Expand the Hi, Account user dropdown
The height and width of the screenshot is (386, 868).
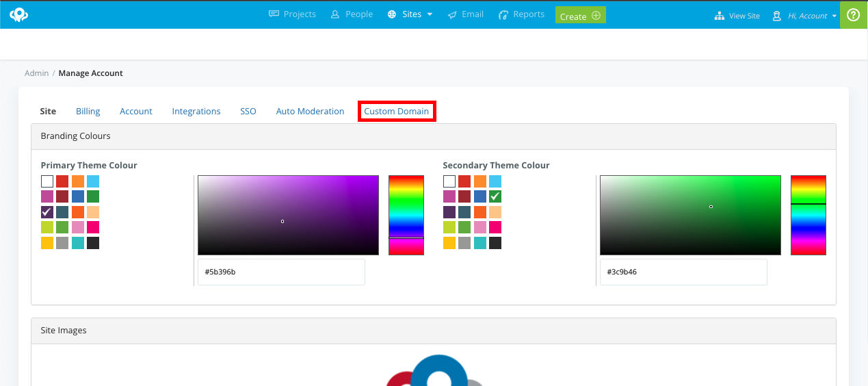pos(804,16)
